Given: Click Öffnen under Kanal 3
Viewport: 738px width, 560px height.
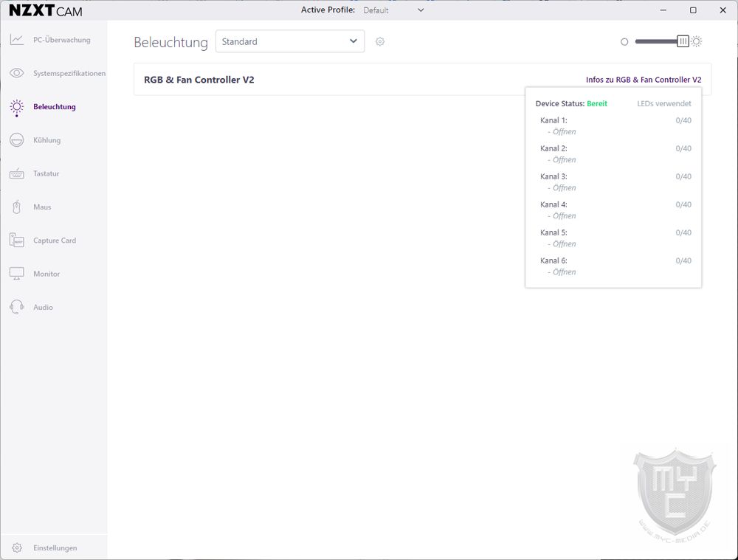Looking at the screenshot, I should point(564,187).
